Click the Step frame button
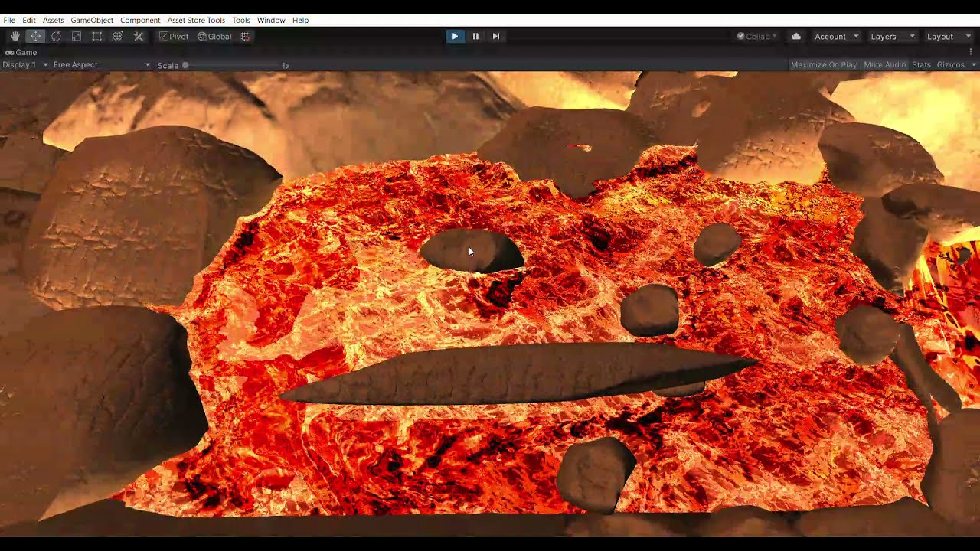The height and width of the screenshot is (551, 980). pos(496,36)
